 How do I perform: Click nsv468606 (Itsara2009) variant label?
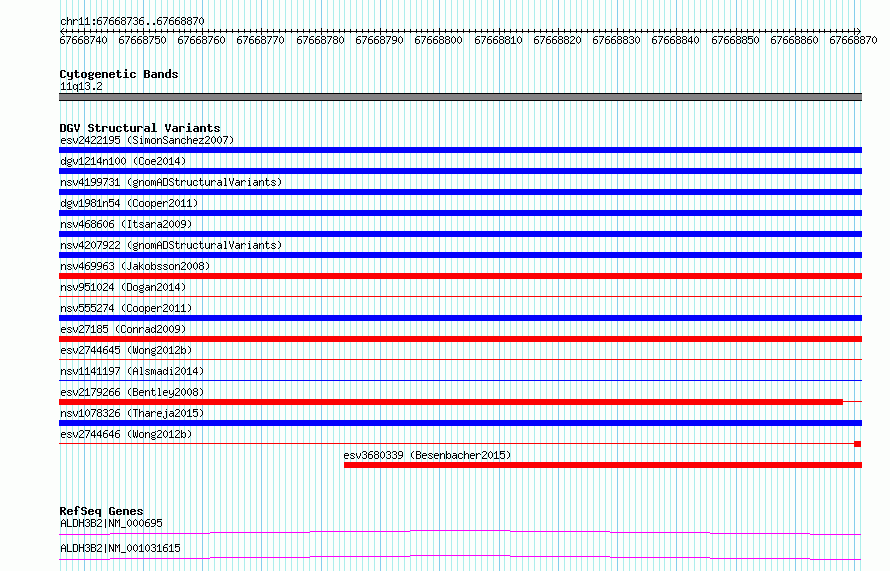click(126, 224)
